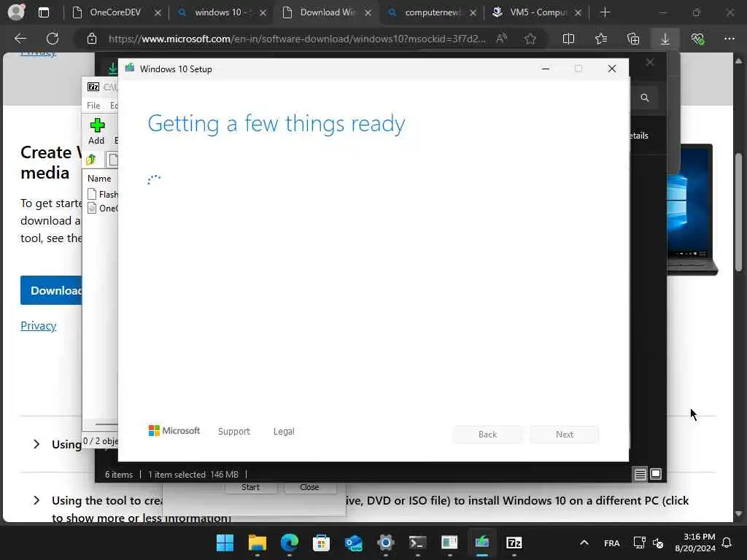Open the Downloads toolbar icon
Image resolution: width=747 pixels, height=560 pixels.
click(x=665, y=39)
